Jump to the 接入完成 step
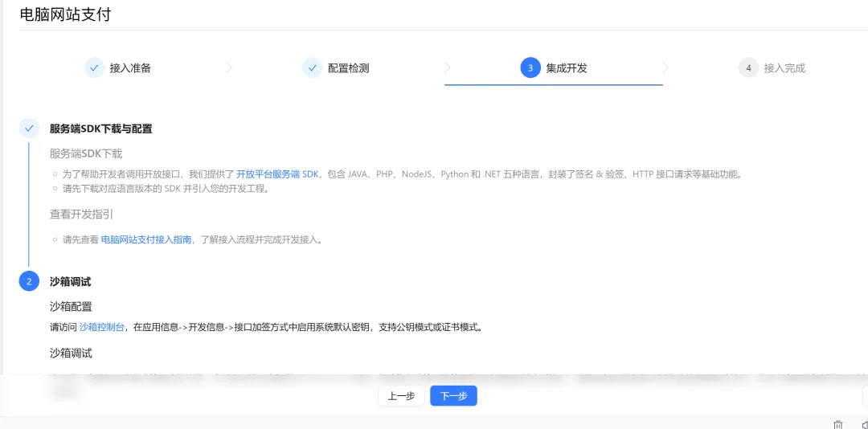The height and width of the screenshot is (429, 868). (x=784, y=68)
